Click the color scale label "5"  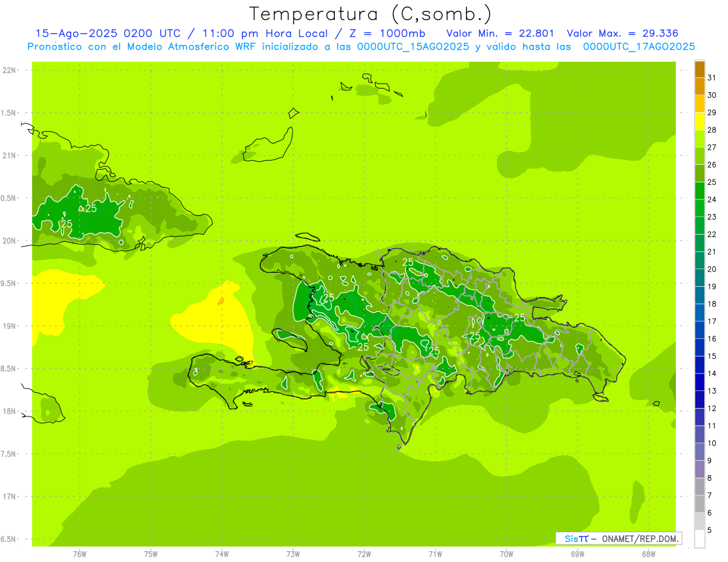click(x=710, y=530)
